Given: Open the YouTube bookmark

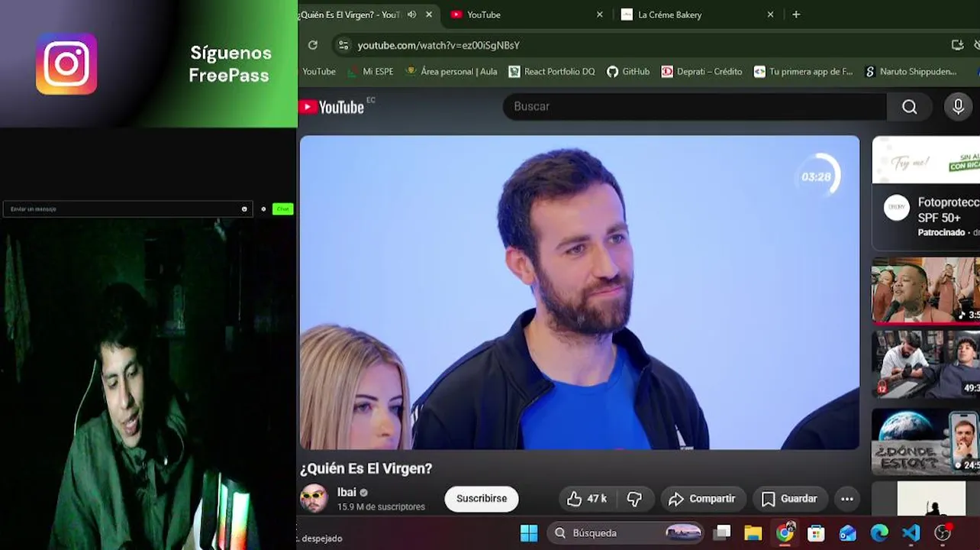Looking at the screenshot, I should tap(319, 72).
